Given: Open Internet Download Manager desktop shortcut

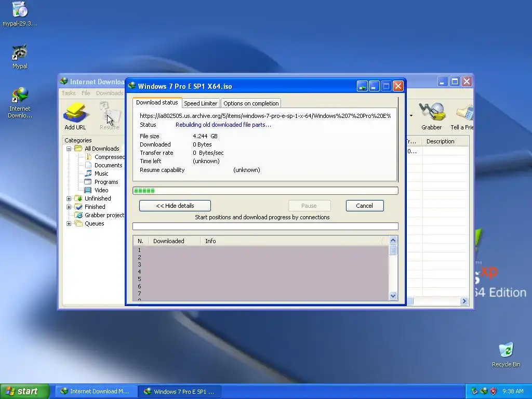Looking at the screenshot, I should pos(20,102).
